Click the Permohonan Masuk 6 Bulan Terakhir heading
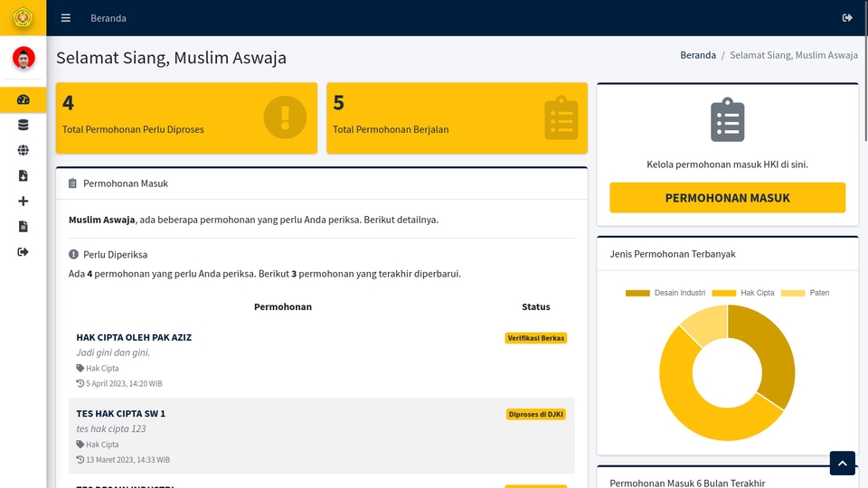This screenshot has height=488, width=868. (687, 483)
